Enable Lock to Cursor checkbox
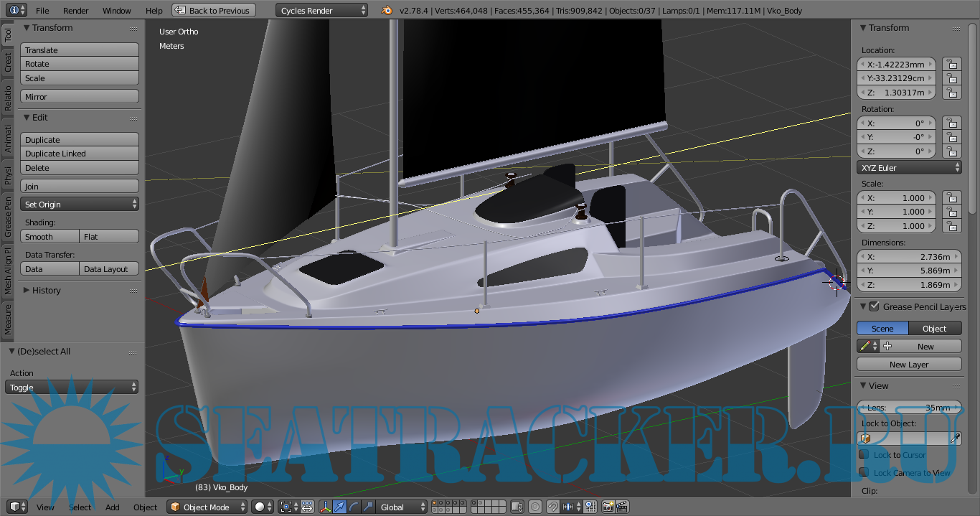 tap(864, 455)
